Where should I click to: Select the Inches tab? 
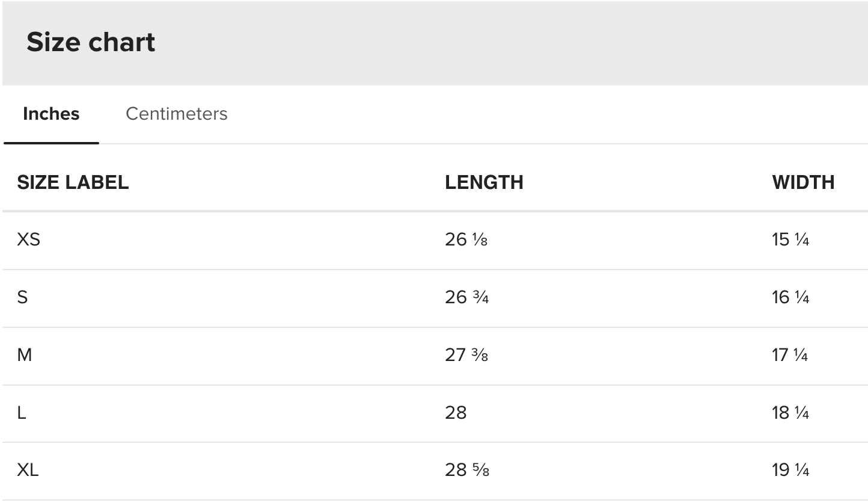(x=51, y=114)
